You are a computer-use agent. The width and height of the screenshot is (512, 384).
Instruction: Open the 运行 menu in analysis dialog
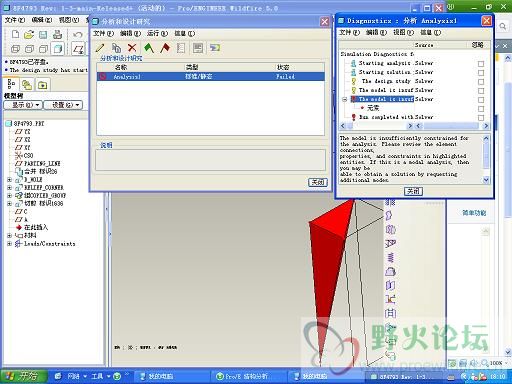(157, 33)
